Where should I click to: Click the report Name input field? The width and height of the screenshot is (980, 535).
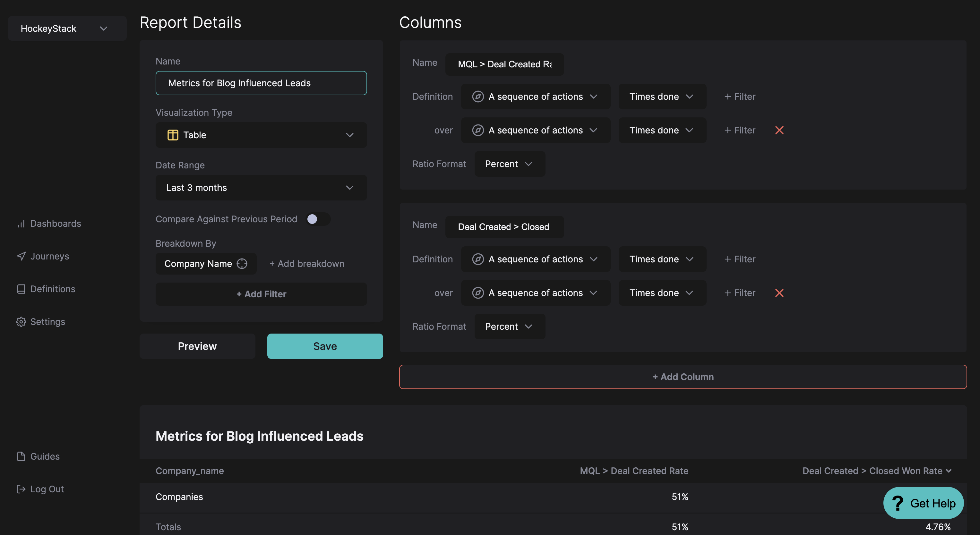click(261, 83)
